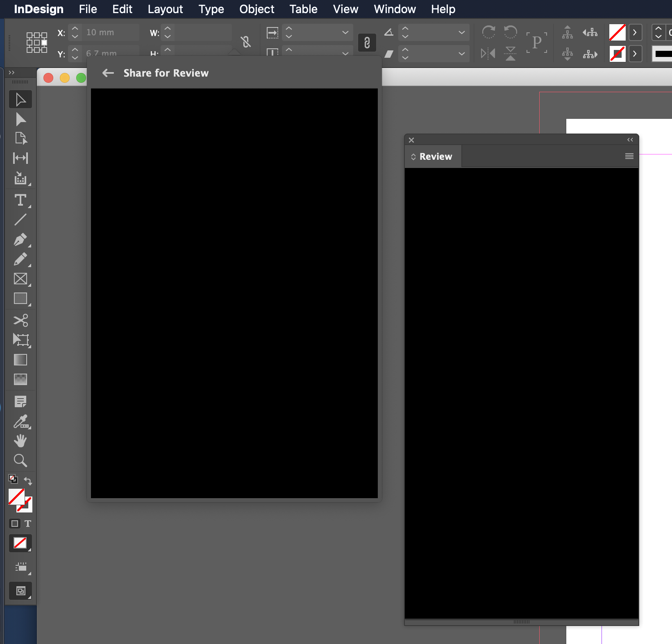Select the Eyedropper tool
Screen dimensions: 672x644
point(20,422)
